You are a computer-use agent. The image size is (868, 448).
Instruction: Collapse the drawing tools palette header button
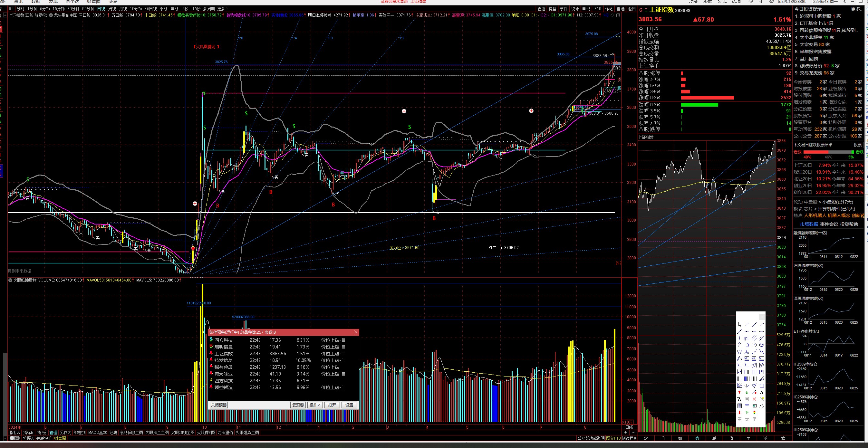[762, 317]
